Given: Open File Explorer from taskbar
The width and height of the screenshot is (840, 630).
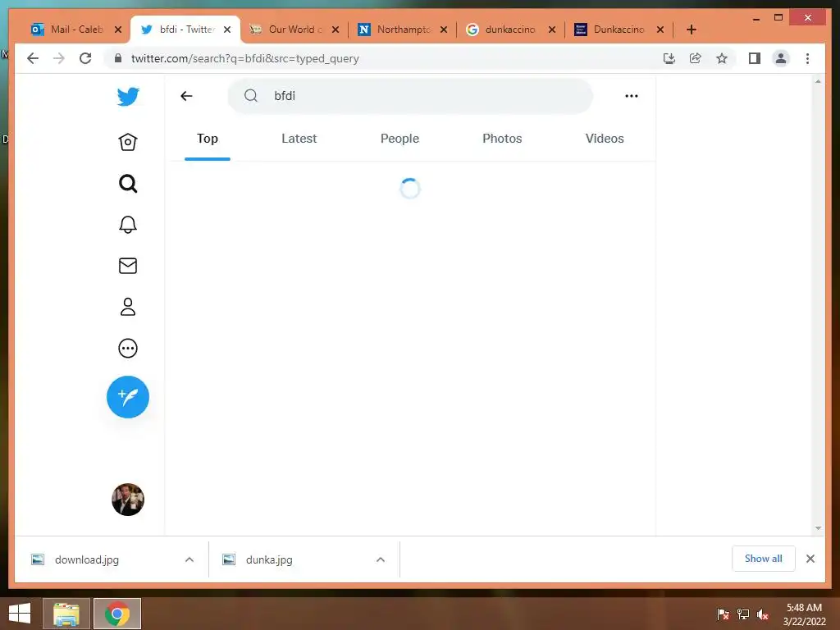Looking at the screenshot, I should tap(66, 614).
